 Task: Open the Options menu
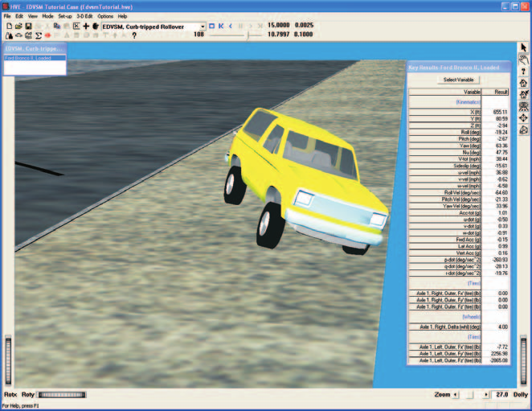click(105, 16)
